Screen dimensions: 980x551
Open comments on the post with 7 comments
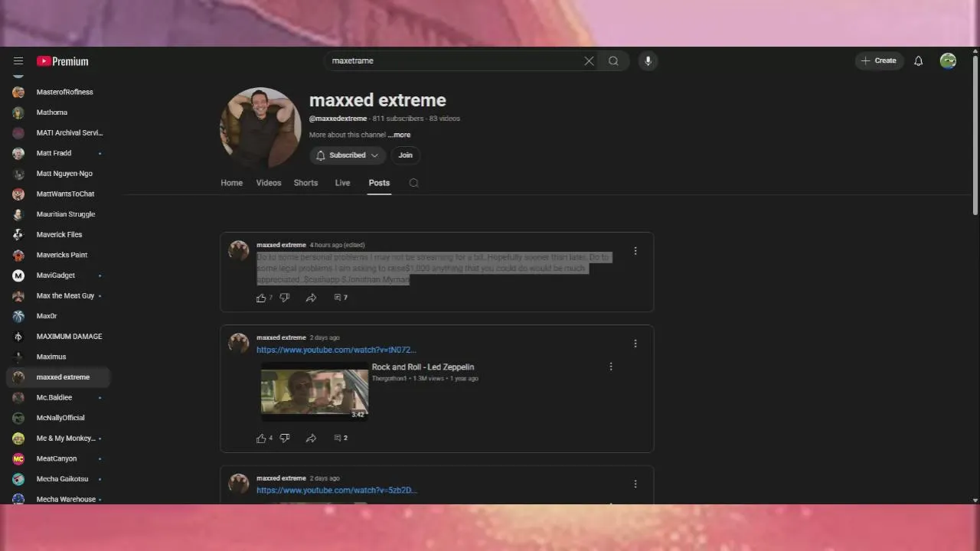coord(341,298)
